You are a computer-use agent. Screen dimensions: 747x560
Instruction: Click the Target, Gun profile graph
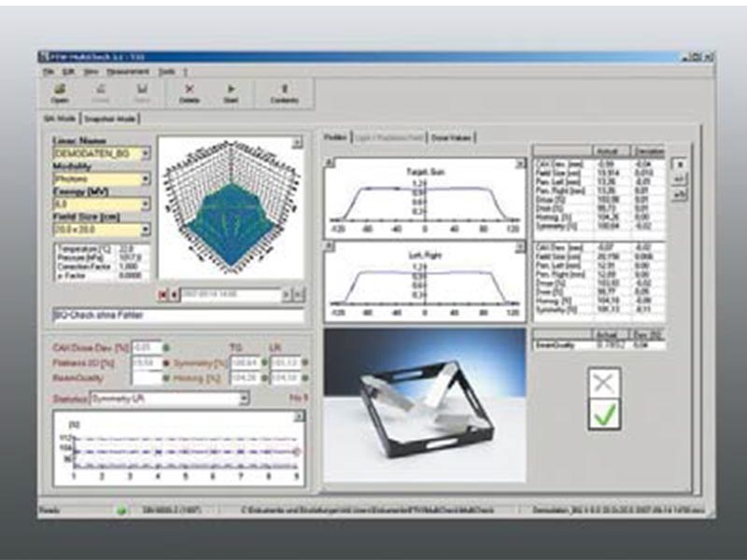coord(425,199)
